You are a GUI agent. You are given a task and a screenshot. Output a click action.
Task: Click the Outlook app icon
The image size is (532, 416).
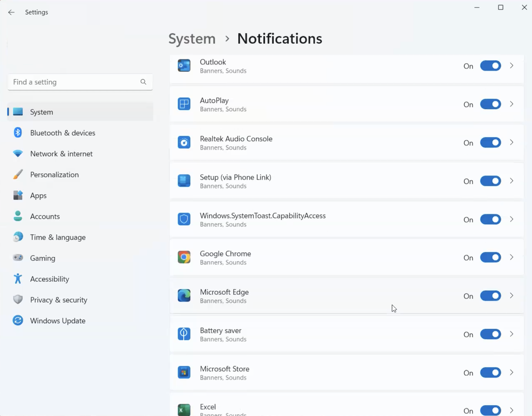[x=184, y=66]
